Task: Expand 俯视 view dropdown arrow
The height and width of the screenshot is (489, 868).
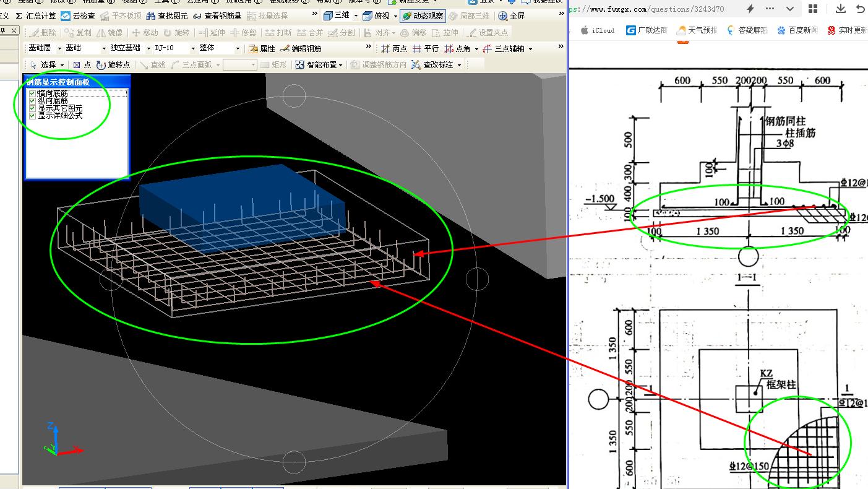Action: (x=395, y=16)
